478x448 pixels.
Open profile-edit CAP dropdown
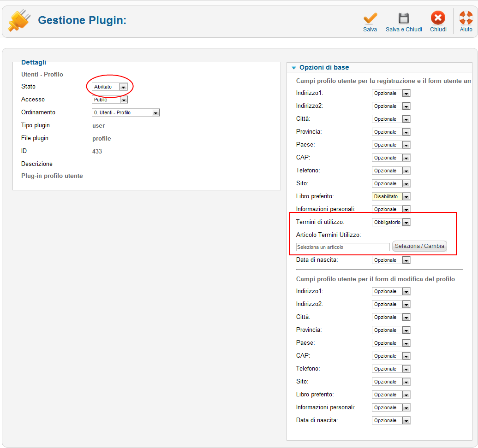(391, 356)
